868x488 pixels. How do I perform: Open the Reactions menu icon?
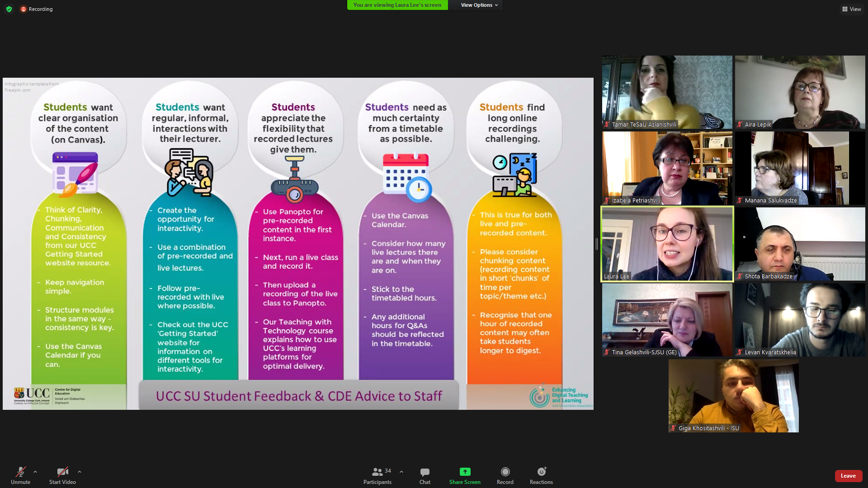541,472
